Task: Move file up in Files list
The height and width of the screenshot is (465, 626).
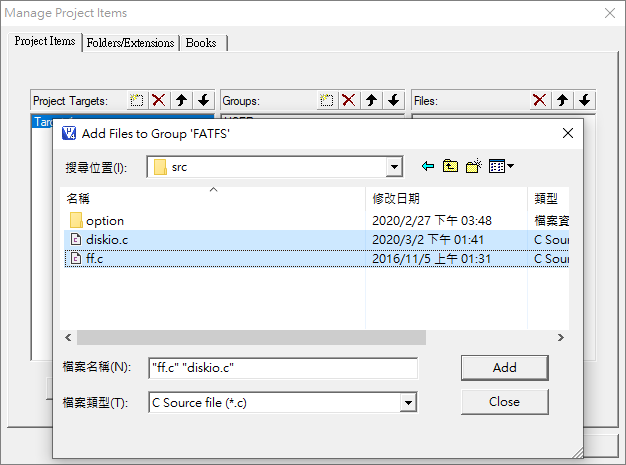Action: 563,100
